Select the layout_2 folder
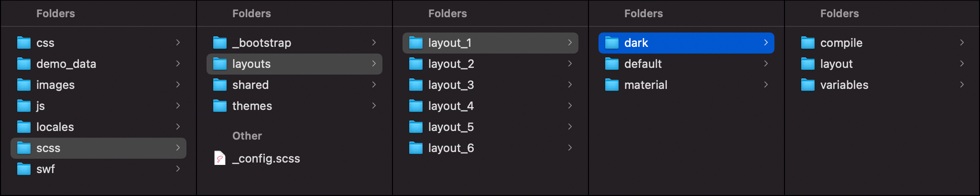This screenshot has height=196, width=980. 490,64
